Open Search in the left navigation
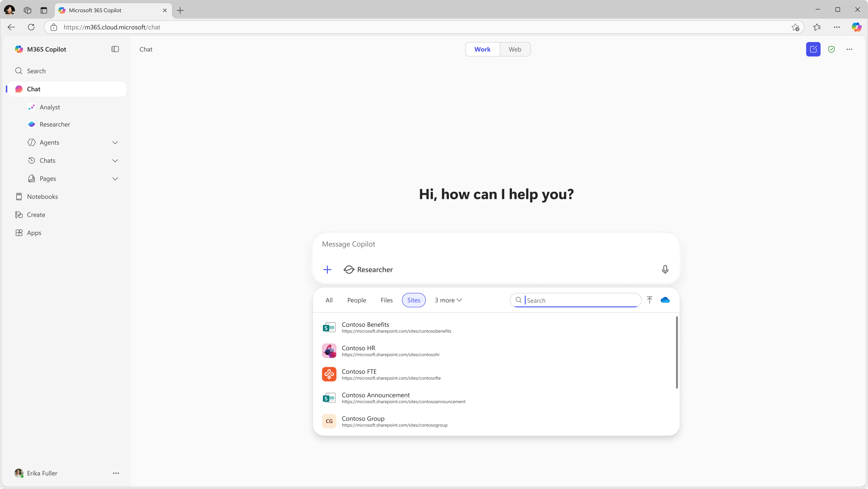868x489 pixels. pos(67,71)
